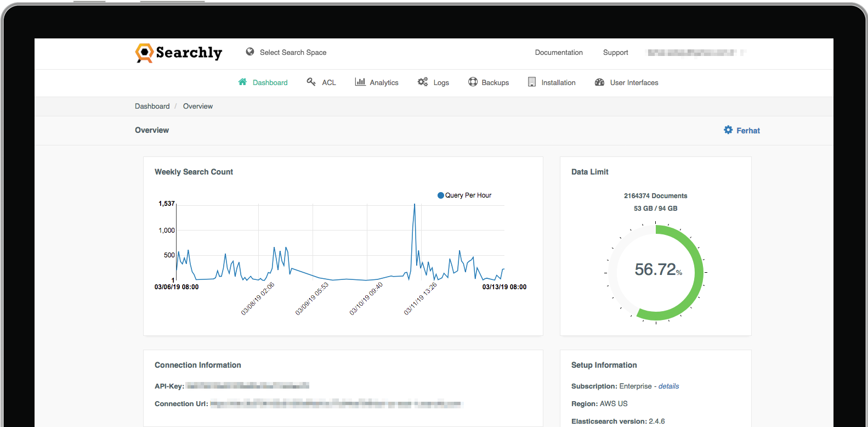Open the Support link
The width and height of the screenshot is (868, 427).
pos(615,53)
